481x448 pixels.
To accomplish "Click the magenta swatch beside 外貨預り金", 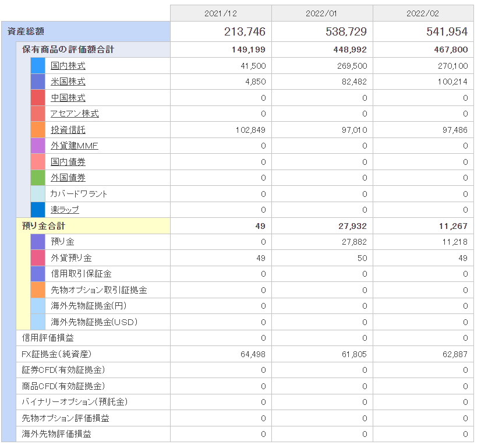I will (38, 258).
